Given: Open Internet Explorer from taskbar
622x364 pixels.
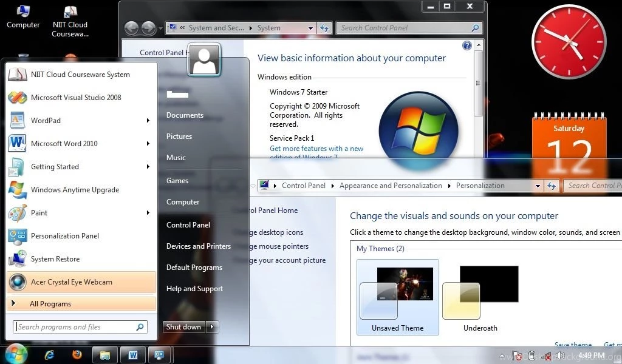Looking at the screenshot, I should pyautogui.click(x=50, y=355).
